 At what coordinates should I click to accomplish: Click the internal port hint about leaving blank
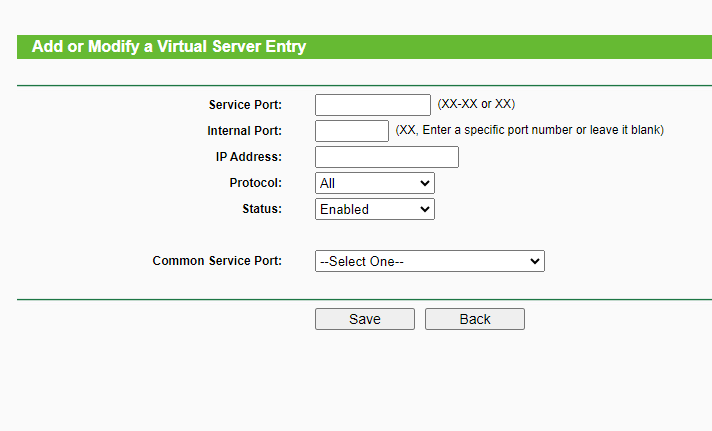[x=529, y=130]
